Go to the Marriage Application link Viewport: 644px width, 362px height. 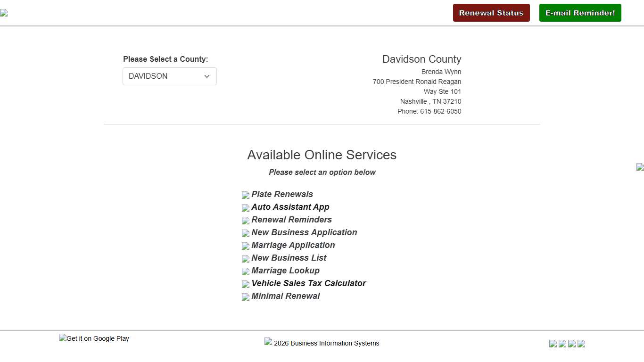[x=293, y=245]
